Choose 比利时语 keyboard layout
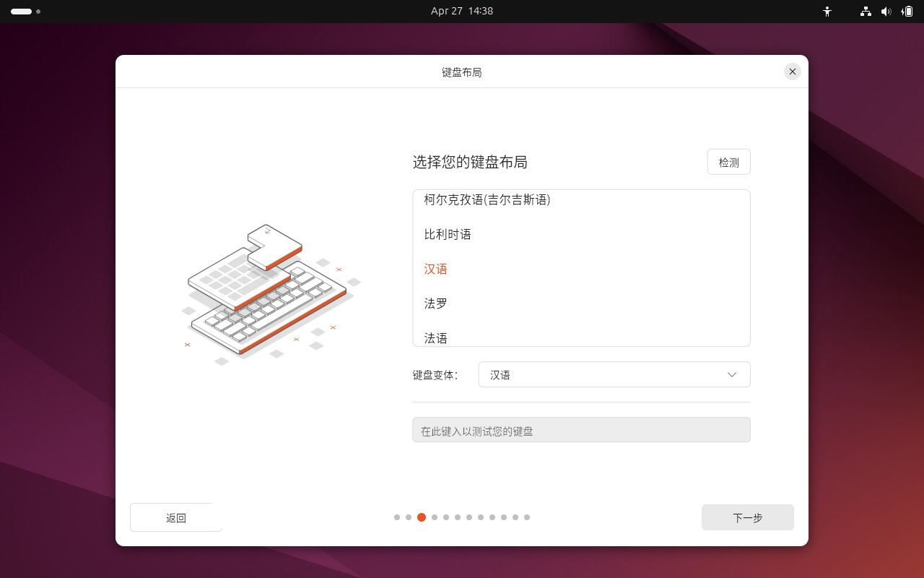 coord(448,234)
